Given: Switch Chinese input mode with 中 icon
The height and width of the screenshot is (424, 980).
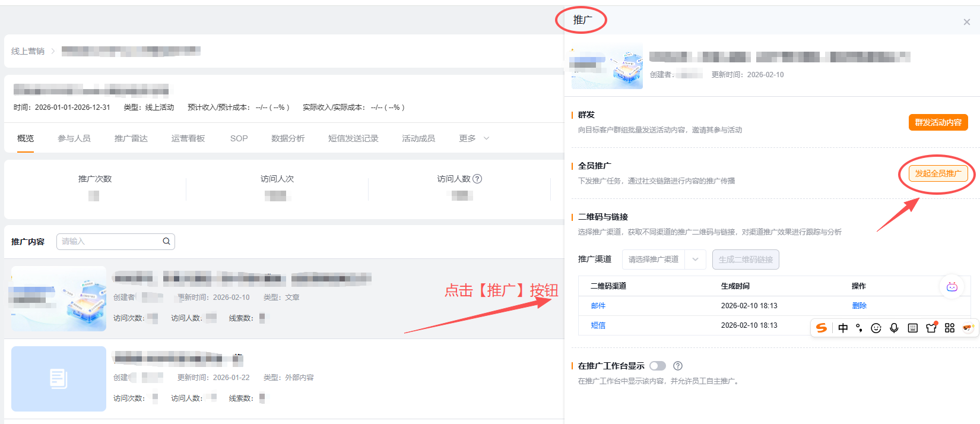Looking at the screenshot, I should tap(843, 328).
